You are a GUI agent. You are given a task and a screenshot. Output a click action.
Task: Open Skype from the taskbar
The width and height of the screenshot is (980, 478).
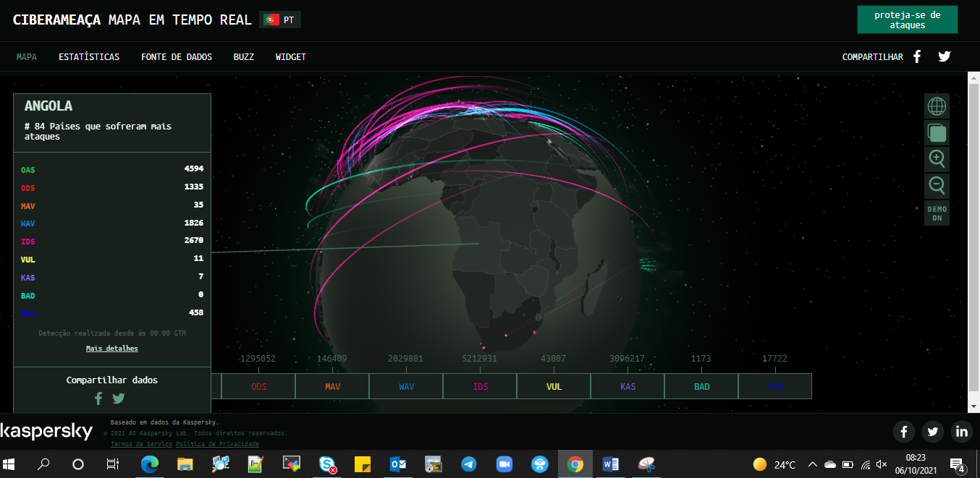pos(327,464)
